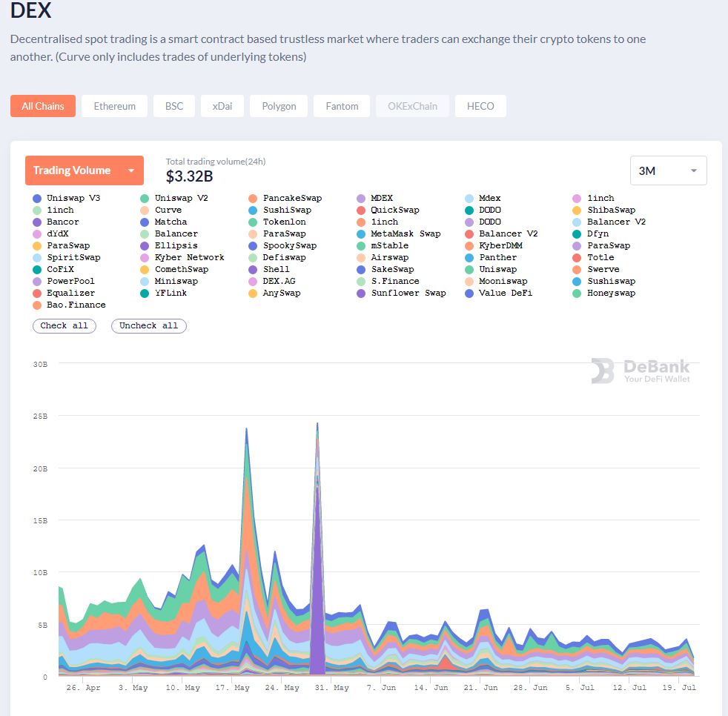Click the Check all button
The height and width of the screenshot is (716, 728).
(x=64, y=326)
